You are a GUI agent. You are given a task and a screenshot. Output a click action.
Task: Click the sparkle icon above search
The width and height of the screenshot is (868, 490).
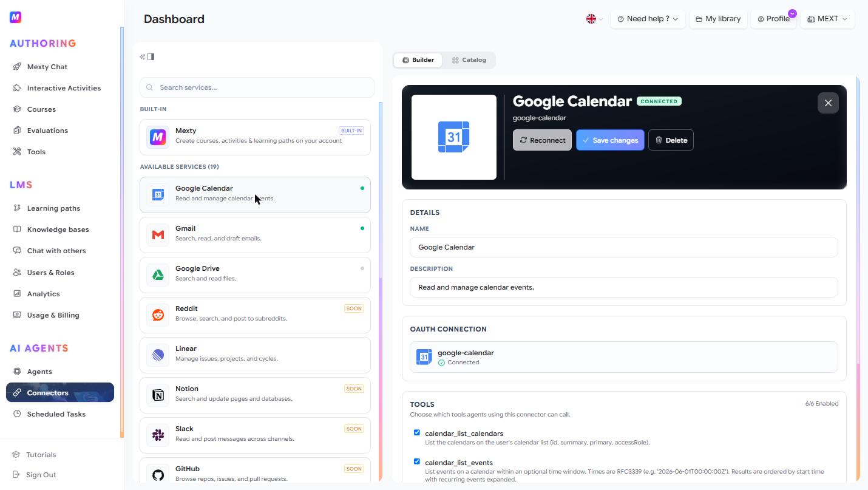click(x=143, y=56)
